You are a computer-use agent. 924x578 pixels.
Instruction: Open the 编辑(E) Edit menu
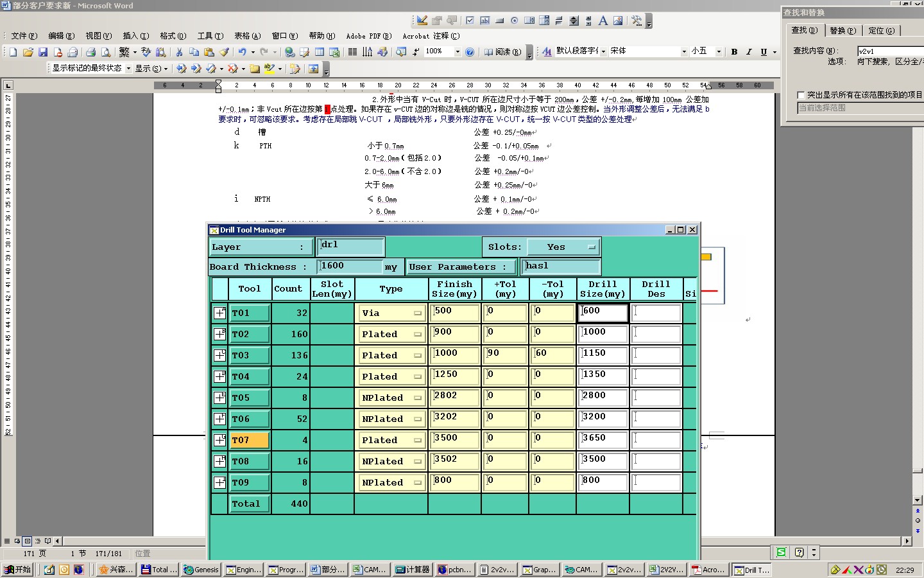pyautogui.click(x=61, y=36)
